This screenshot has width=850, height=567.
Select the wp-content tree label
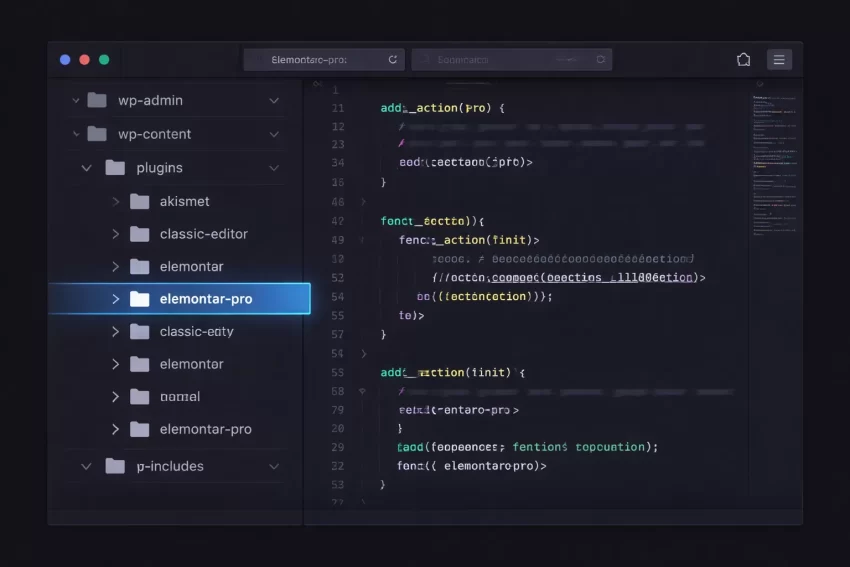[154, 134]
